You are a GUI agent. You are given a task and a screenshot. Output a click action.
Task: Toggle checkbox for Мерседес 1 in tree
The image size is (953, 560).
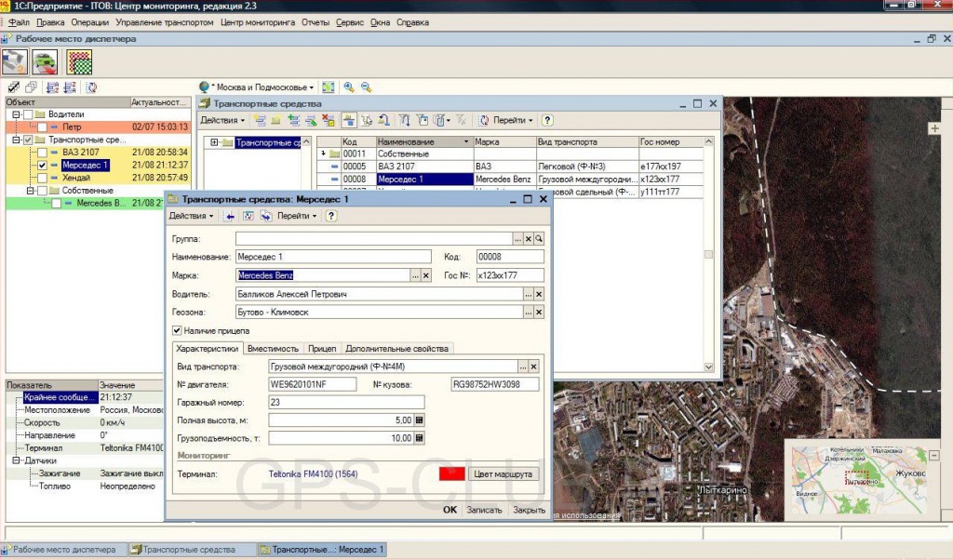tap(42, 166)
